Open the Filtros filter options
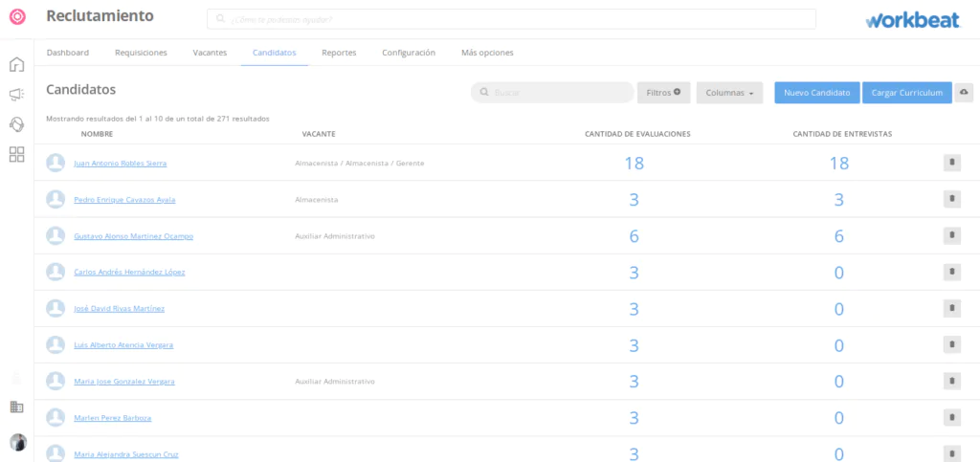Viewport: 980px width, 462px height. pos(663,93)
